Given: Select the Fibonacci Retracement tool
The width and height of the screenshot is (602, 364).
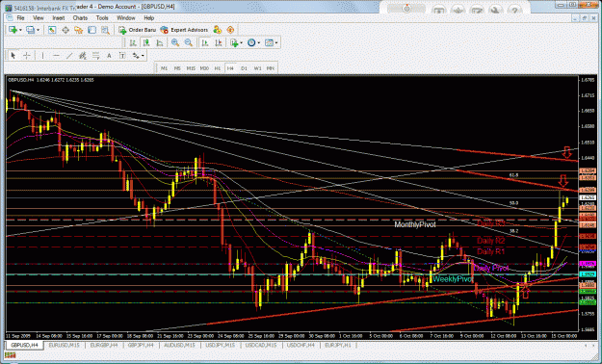Looking at the screenshot, I should point(95,56).
